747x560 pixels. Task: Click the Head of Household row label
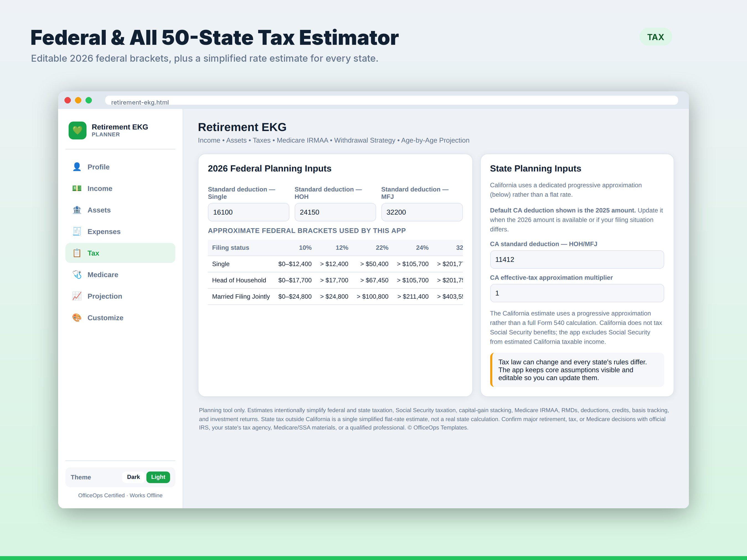239,280
